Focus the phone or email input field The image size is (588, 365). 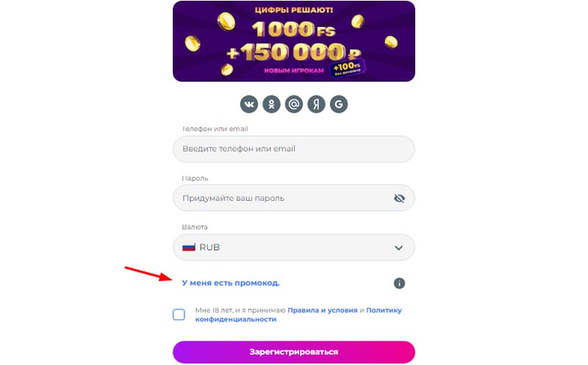tap(294, 149)
